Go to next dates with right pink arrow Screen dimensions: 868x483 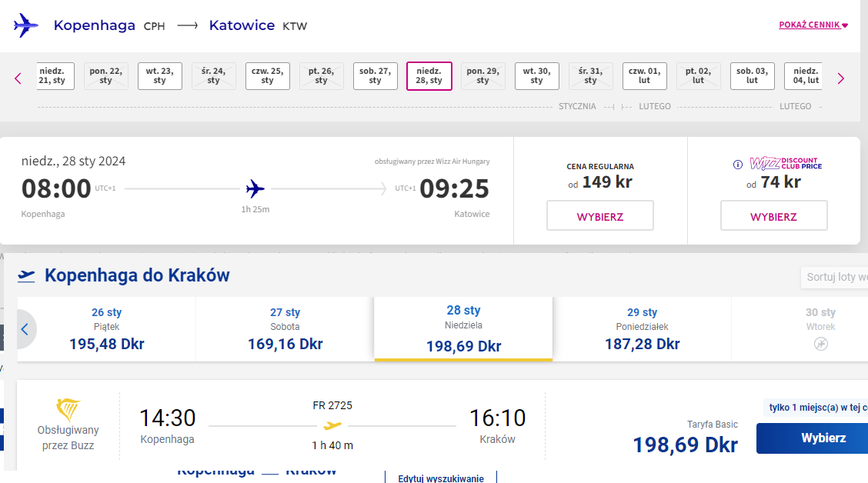click(x=841, y=78)
